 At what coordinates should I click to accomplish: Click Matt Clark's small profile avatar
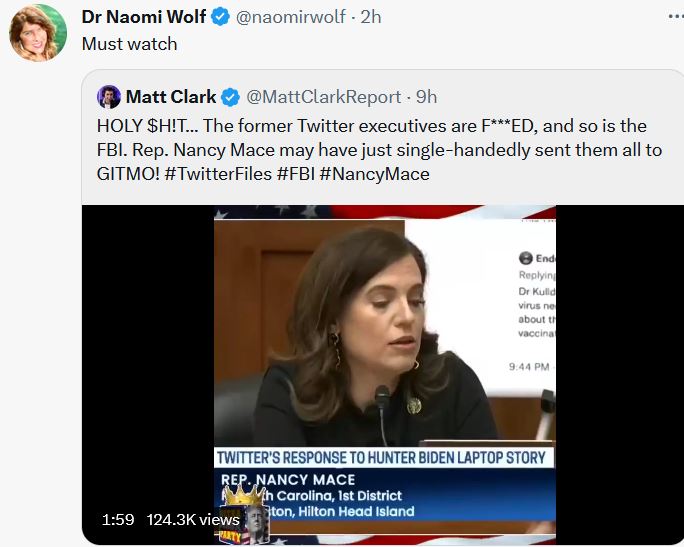108,97
